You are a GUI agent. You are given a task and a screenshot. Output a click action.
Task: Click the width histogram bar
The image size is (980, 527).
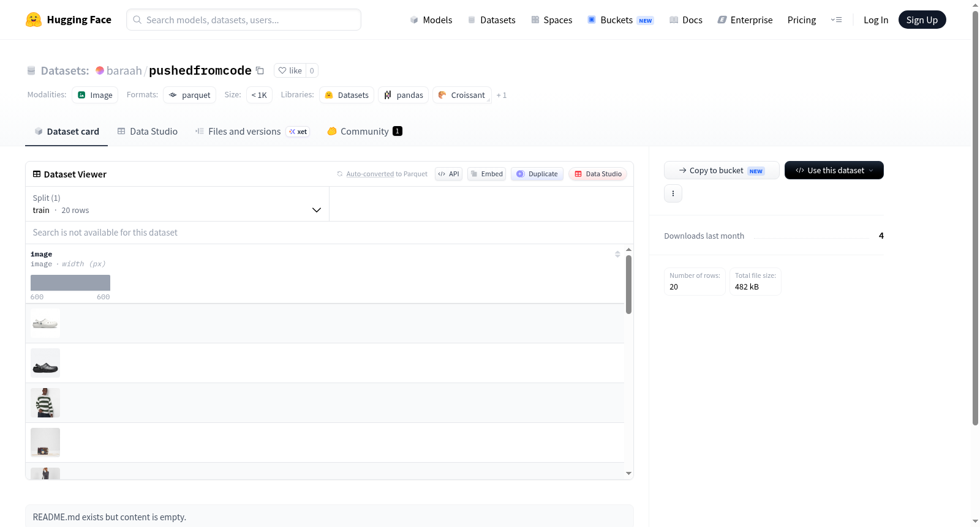(70, 283)
